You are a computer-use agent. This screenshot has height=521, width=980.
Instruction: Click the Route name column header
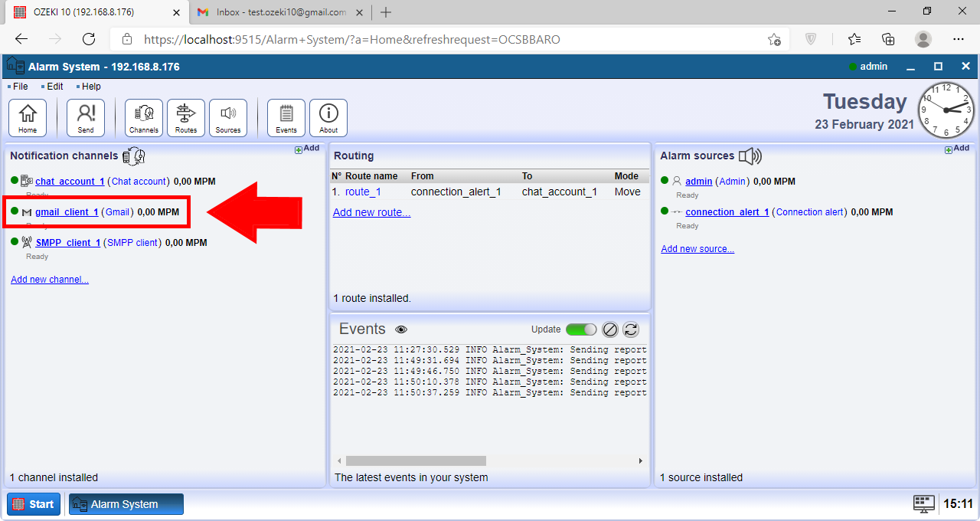[371, 176]
